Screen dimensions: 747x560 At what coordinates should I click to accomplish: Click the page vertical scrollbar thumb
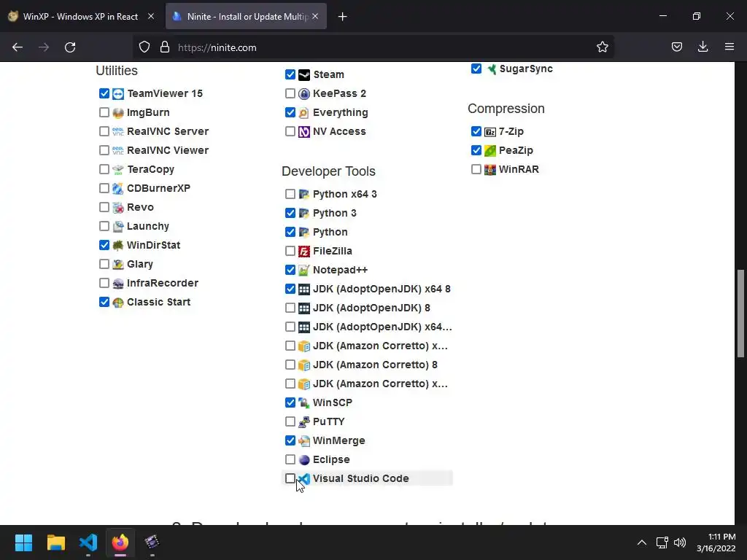click(741, 314)
